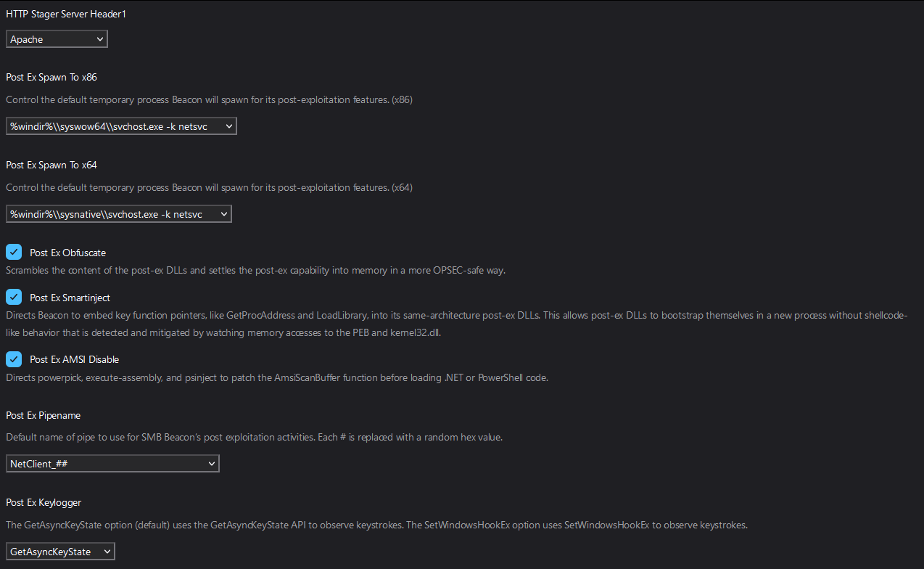Click the chevron on GetAsyncKeyState combo box

tap(107, 551)
